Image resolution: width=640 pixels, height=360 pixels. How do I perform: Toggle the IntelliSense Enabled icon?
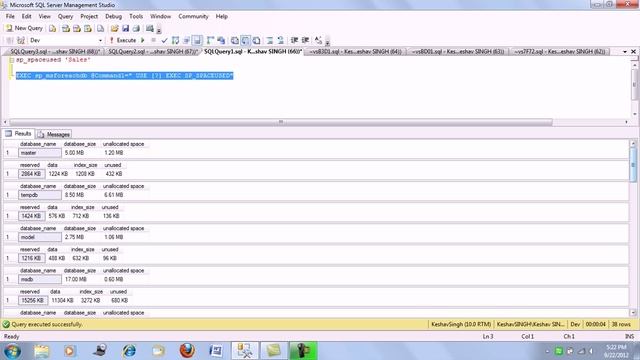[x=197, y=40]
